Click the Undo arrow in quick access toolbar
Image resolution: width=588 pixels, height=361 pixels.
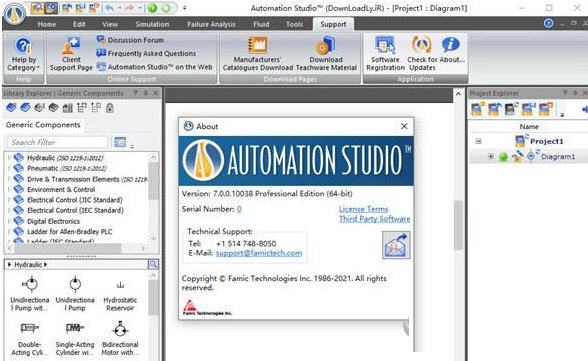[x=109, y=8]
